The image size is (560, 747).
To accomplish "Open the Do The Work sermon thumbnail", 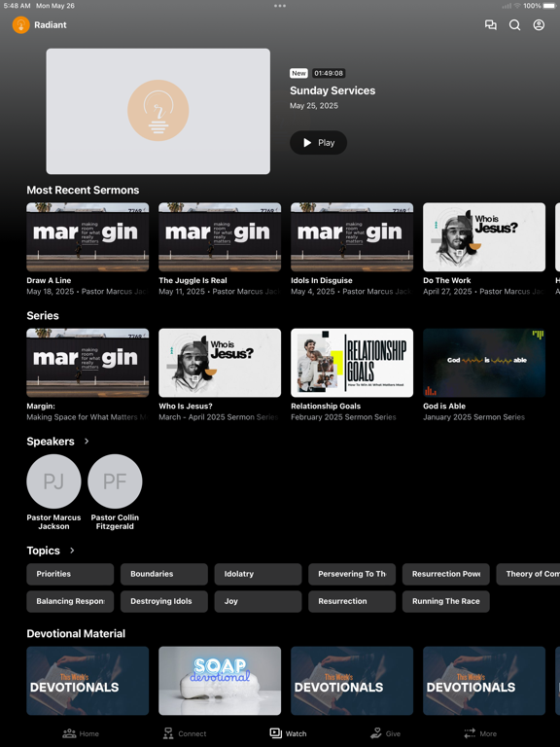I will 484,237.
